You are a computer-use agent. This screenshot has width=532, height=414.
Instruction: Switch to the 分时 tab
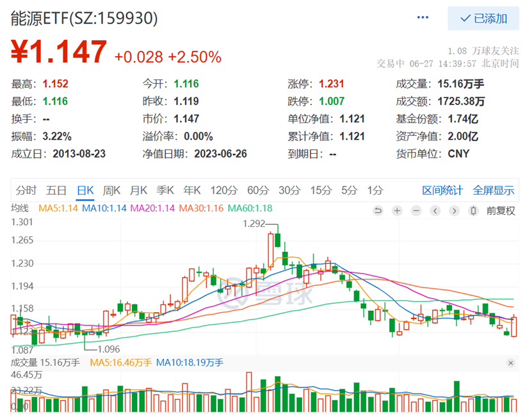click(x=26, y=190)
